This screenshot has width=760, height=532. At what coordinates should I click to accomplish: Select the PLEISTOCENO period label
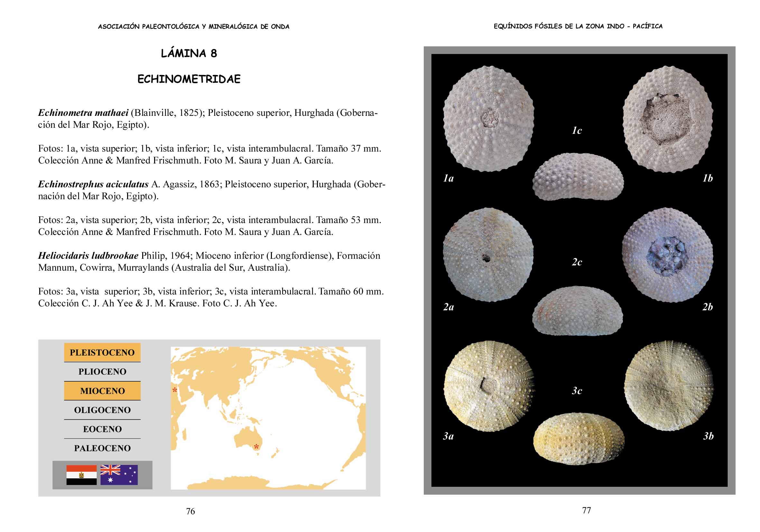[x=102, y=352]
